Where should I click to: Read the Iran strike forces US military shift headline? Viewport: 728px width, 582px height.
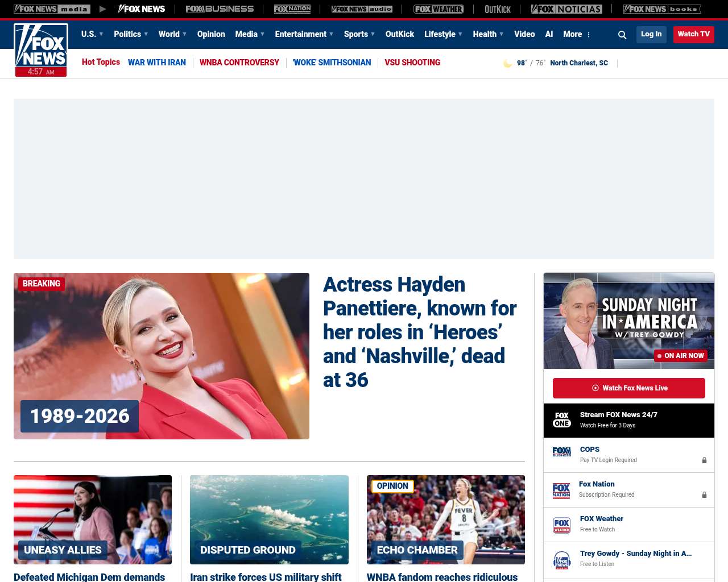point(266,577)
